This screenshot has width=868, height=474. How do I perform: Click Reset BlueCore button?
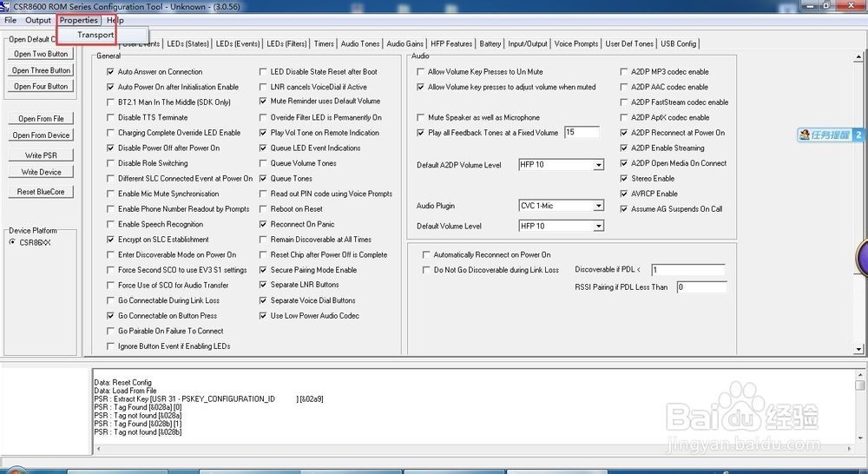[x=41, y=192]
